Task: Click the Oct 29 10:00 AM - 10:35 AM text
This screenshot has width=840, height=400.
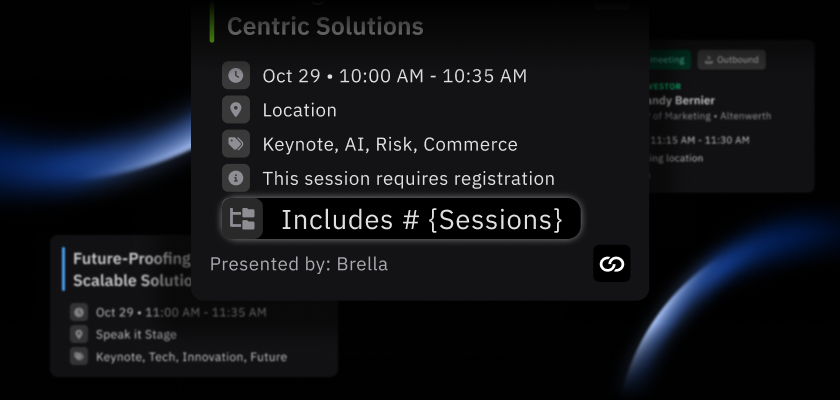Action: (394, 75)
